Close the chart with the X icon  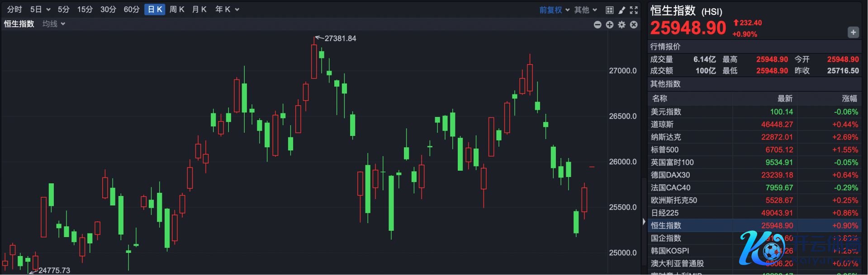click(x=634, y=25)
